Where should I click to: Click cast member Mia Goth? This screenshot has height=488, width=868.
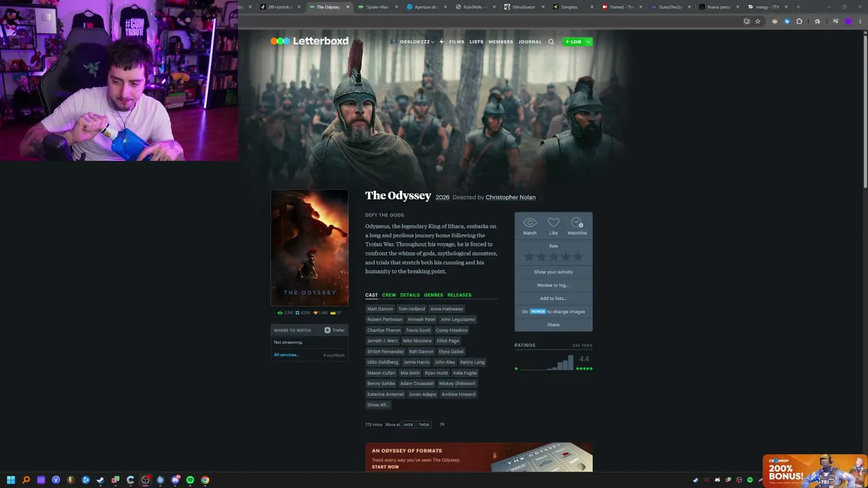(410, 373)
